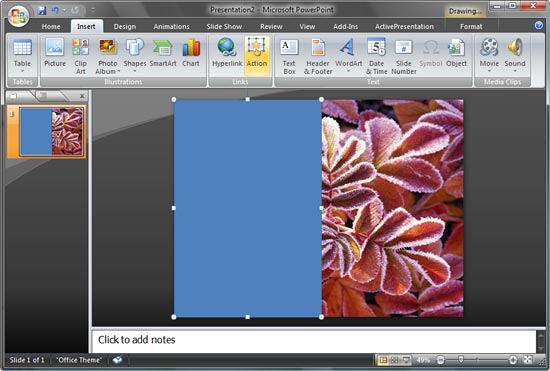The image size is (550, 371).
Task: Click the Zoom Out minus button
Action: pos(440,360)
